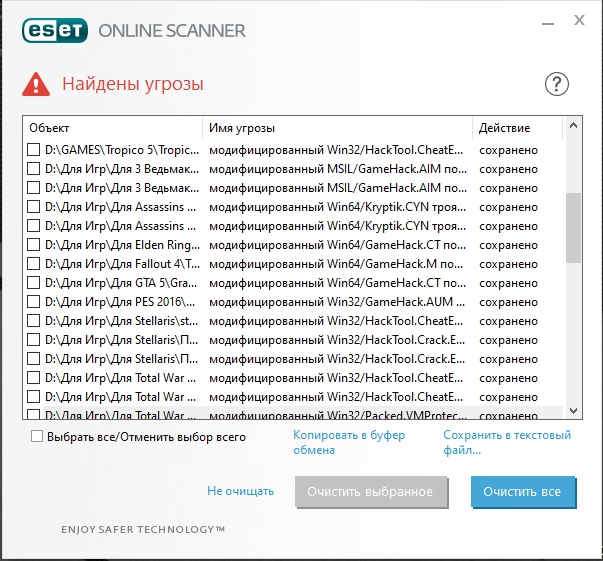Viewport: 603px width, 561px height.
Task: Click the vertical scrollbar thumb in threat list
Action: click(573, 227)
